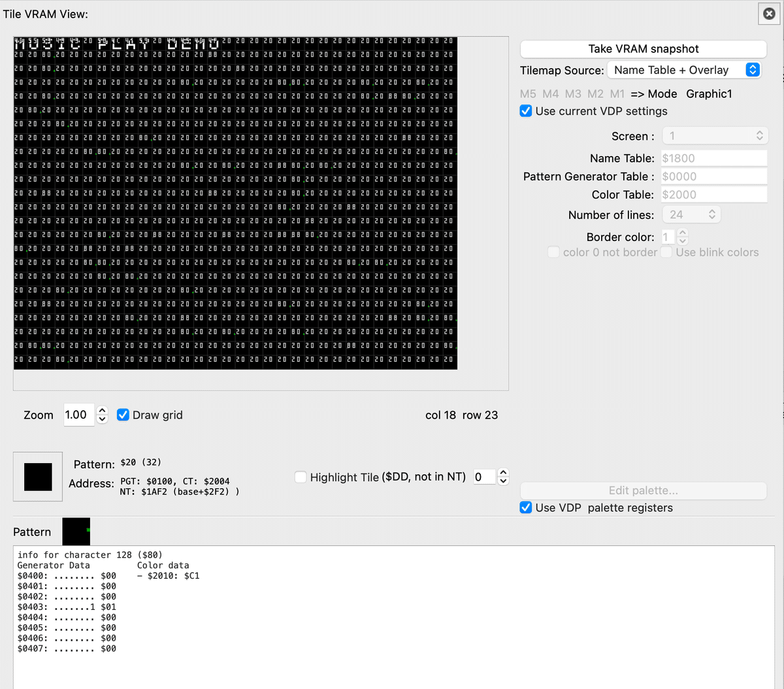
Task: Click the Name Table address field
Action: coord(713,157)
